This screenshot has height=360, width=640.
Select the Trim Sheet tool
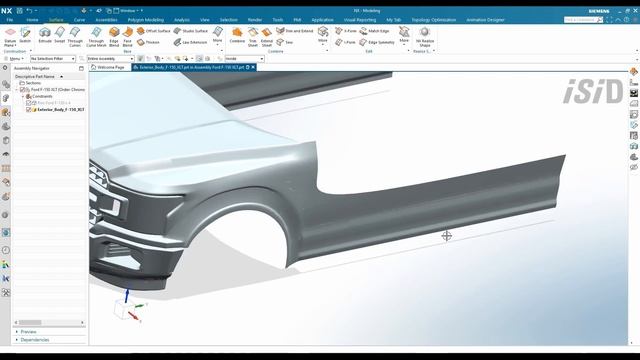click(x=253, y=37)
